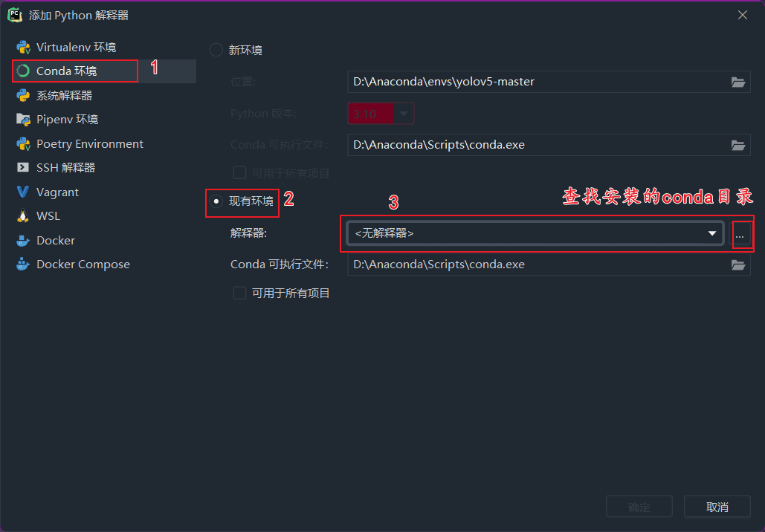Viewport: 765px width, 532px height.
Task: Click the Pipenv 环境 icon
Action: (23, 120)
